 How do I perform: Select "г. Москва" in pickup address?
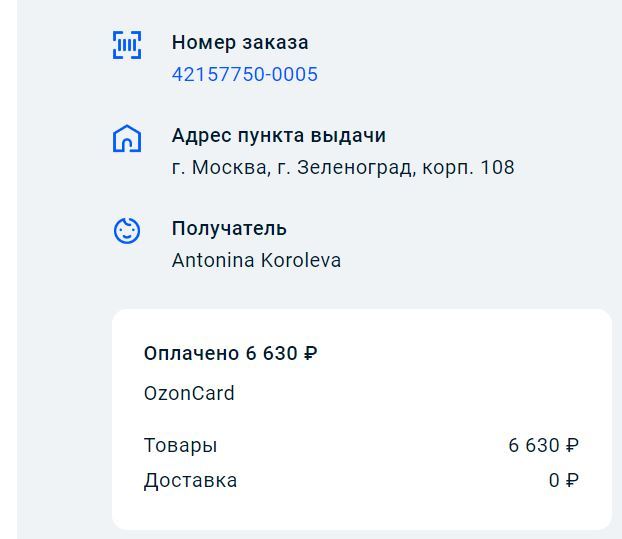click(x=216, y=168)
